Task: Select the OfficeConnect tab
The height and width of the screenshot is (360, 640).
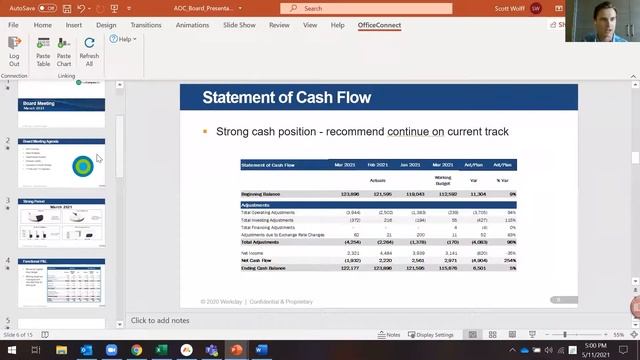Action: coord(379,25)
